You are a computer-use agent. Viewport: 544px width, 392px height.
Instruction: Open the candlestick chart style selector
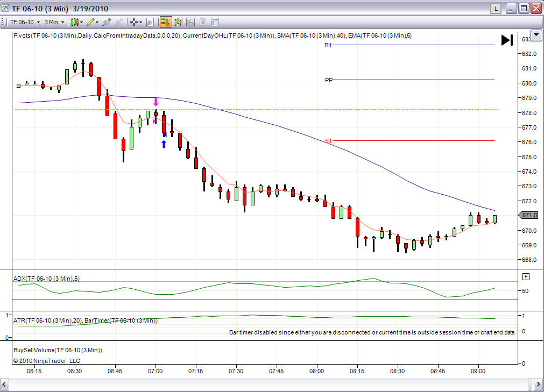point(76,22)
